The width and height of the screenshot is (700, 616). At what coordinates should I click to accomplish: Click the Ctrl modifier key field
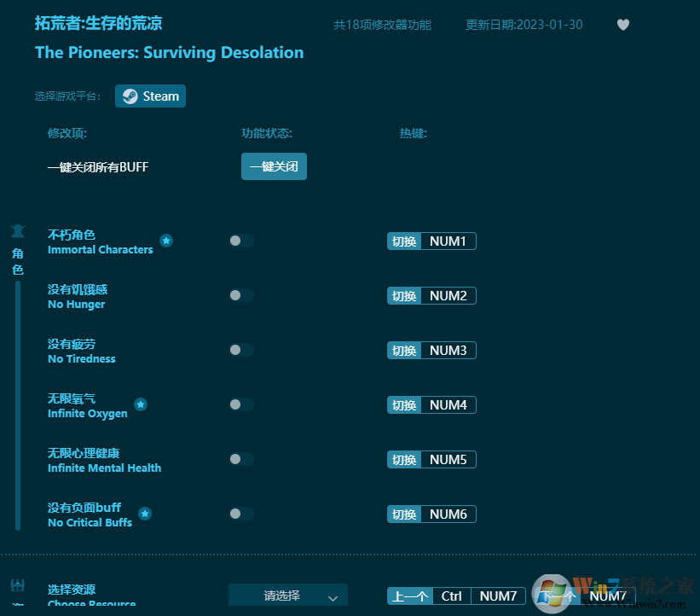pos(451,596)
